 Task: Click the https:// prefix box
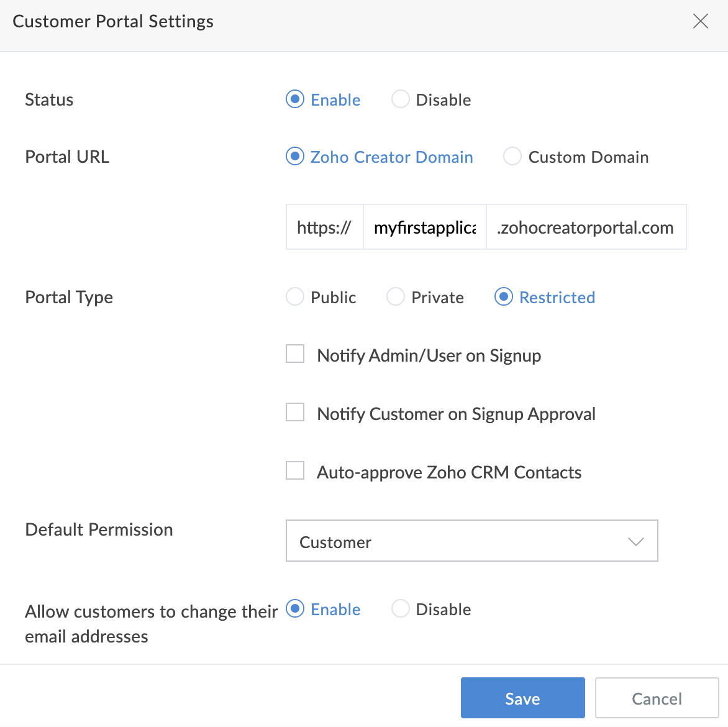tap(324, 227)
